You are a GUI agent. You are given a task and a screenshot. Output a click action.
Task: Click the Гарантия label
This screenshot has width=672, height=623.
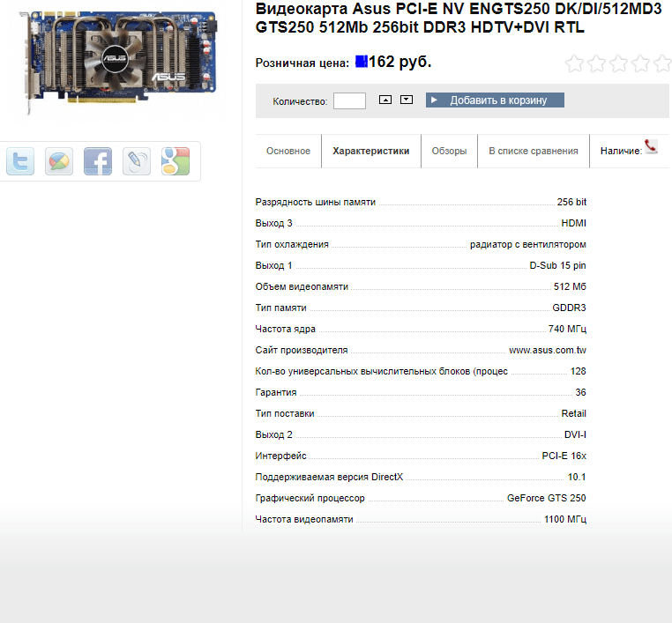(275, 393)
